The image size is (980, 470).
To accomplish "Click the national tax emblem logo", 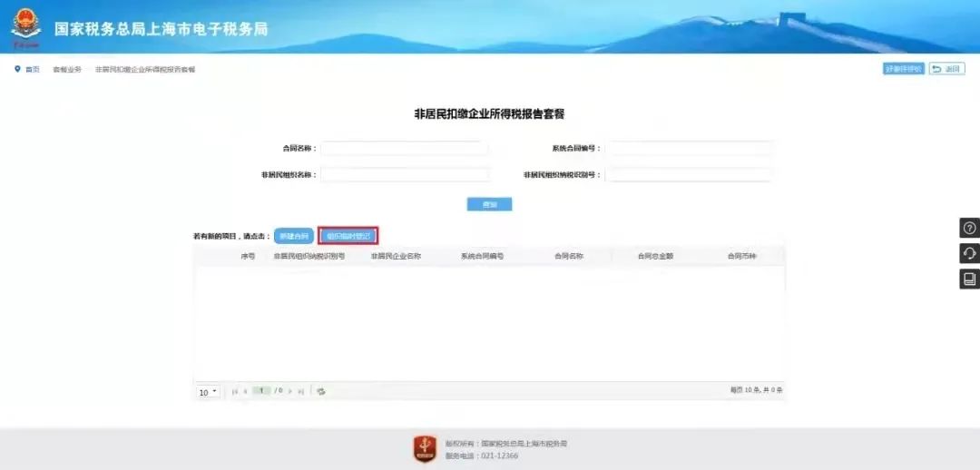I will 25,27.
